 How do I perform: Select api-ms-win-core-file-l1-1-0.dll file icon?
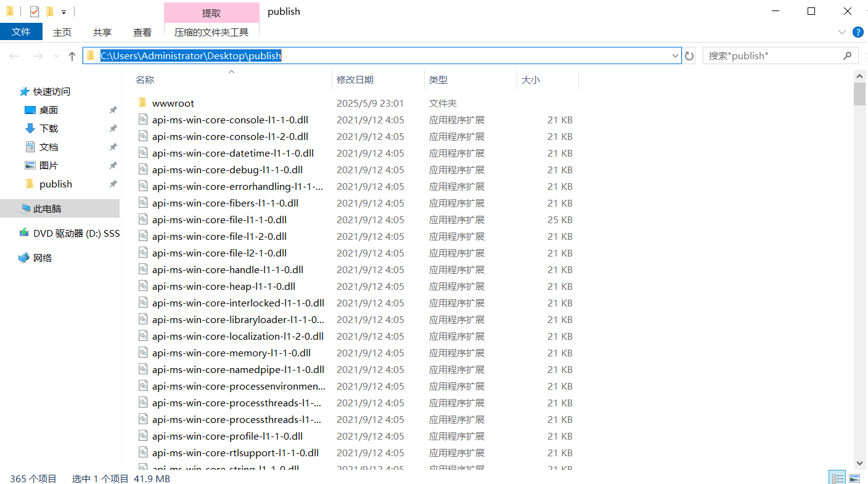(142, 219)
